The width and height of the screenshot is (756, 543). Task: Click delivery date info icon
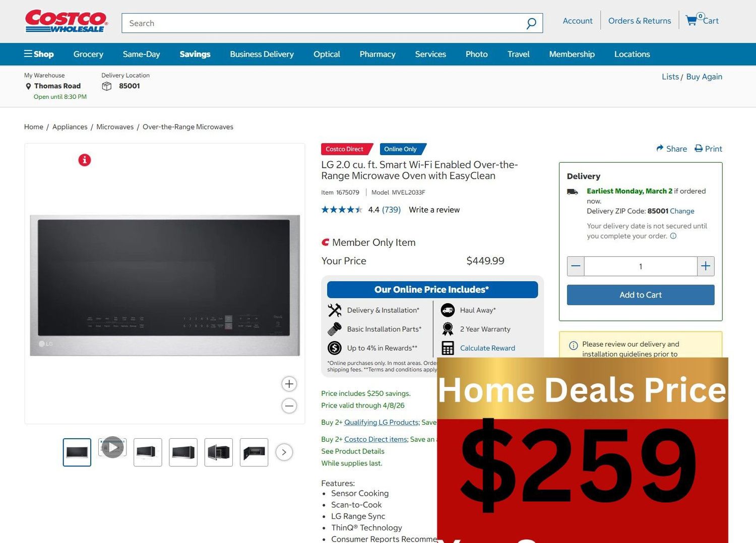[673, 236]
